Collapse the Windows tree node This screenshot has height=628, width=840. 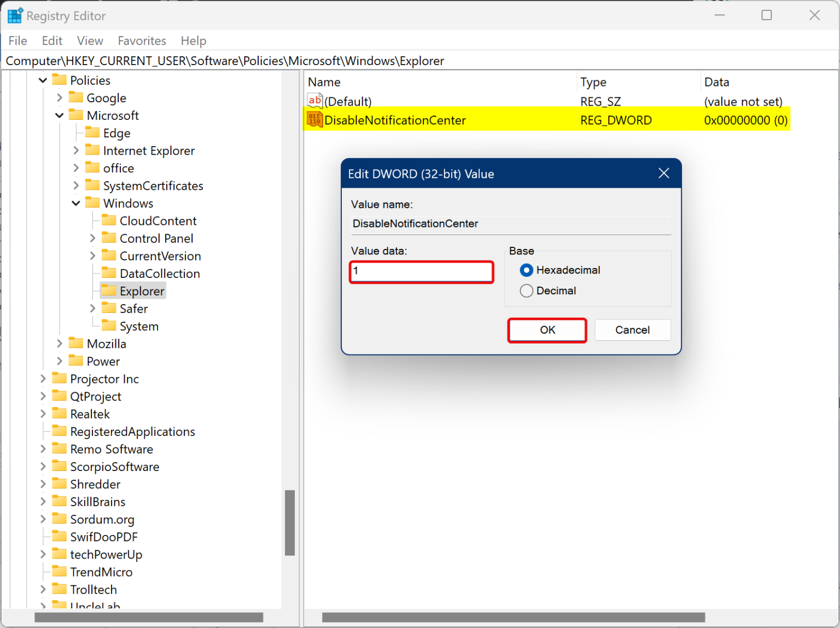76,203
